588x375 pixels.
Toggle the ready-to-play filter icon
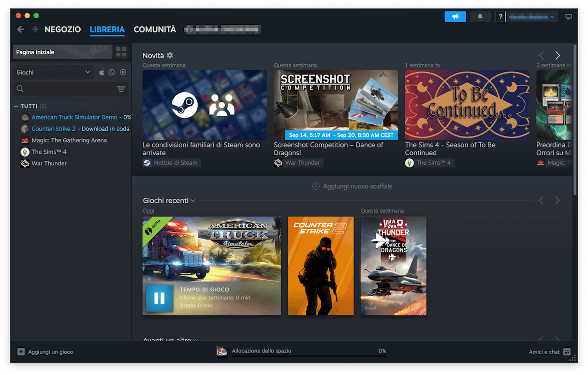(x=123, y=73)
